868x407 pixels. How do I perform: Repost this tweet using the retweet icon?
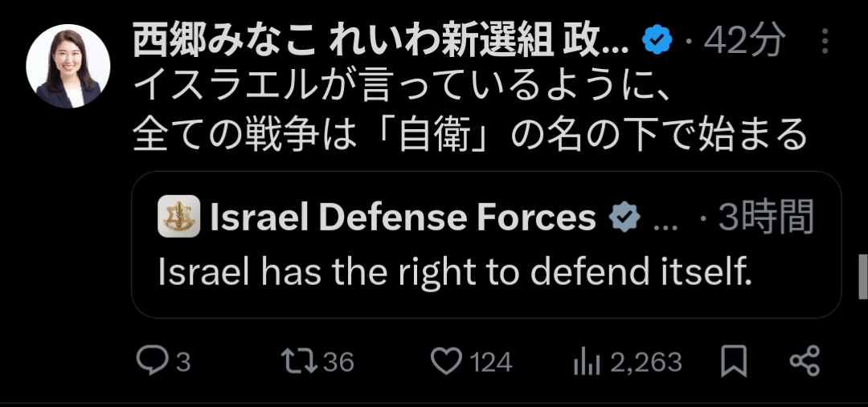click(301, 362)
